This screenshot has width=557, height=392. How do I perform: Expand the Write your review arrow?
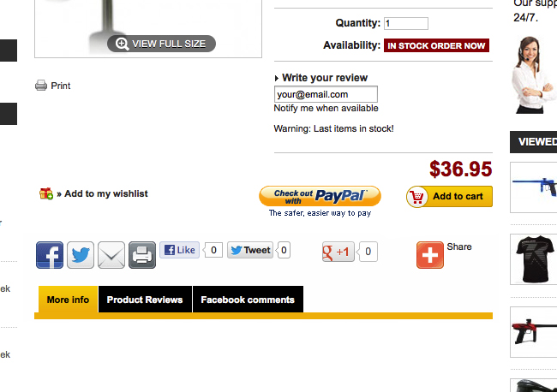click(x=277, y=78)
